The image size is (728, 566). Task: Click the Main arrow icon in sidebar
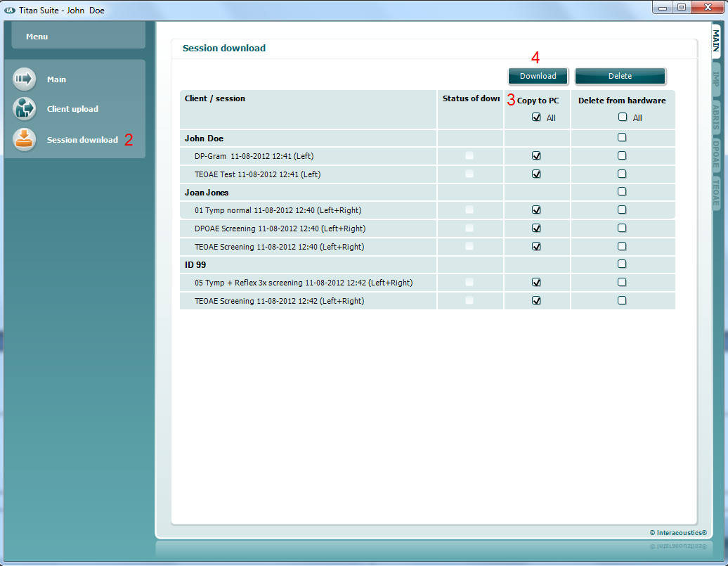click(24, 79)
